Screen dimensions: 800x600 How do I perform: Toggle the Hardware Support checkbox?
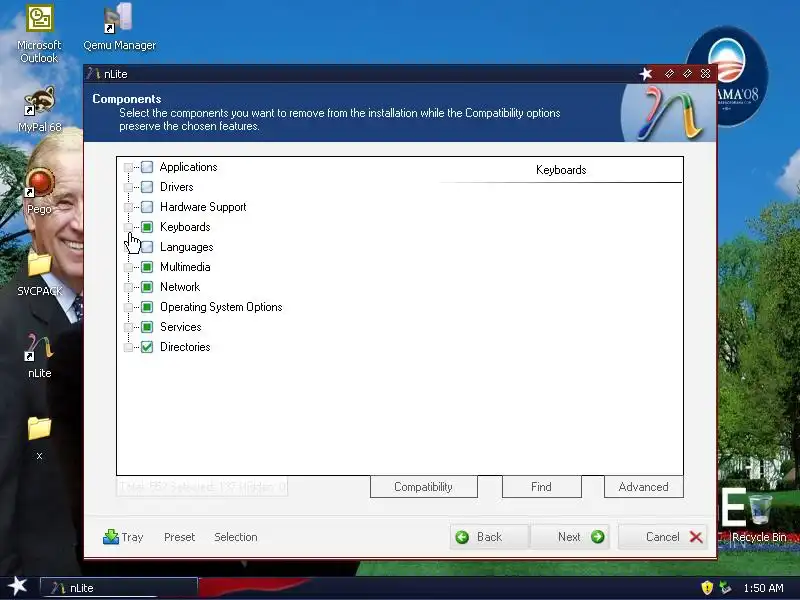click(x=147, y=207)
